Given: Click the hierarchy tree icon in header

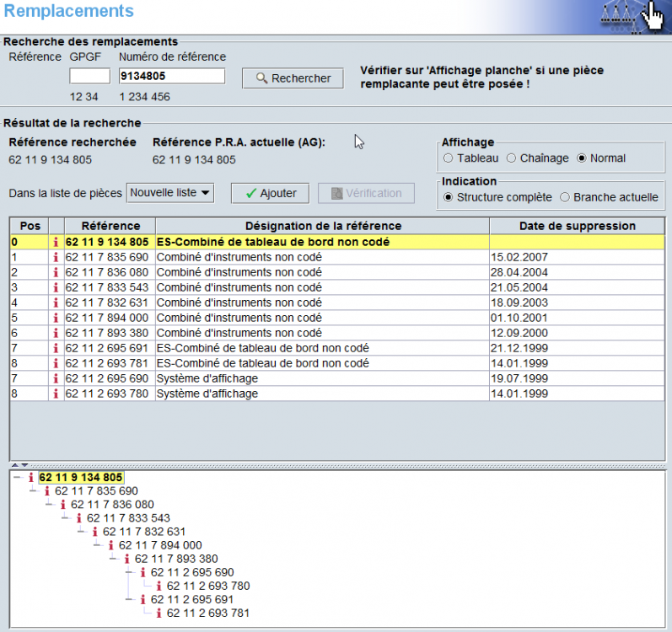Looking at the screenshot, I should (619, 15).
